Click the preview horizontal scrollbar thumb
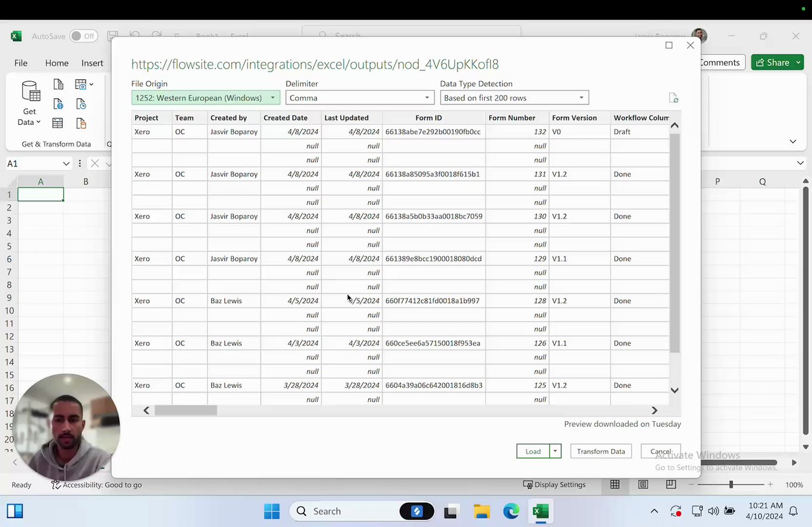This screenshot has height=527, width=812. [x=186, y=410]
